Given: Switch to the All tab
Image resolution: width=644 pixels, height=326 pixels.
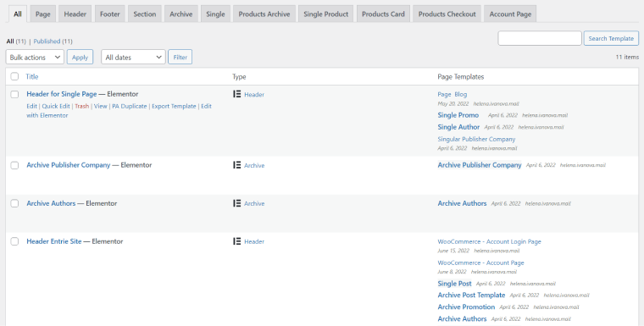Looking at the screenshot, I should pyautogui.click(x=18, y=14).
